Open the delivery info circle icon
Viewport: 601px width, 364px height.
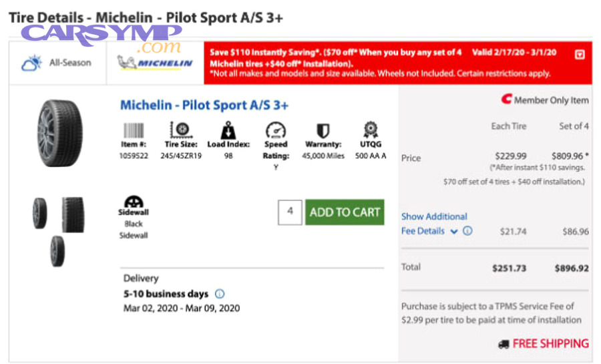click(x=220, y=294)
